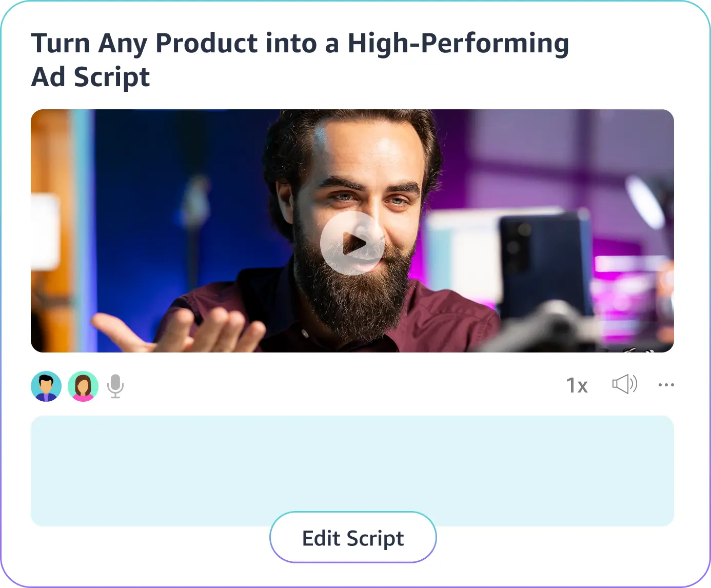
Task: Select the female avatar voice
Action: [x=83, y=386]
